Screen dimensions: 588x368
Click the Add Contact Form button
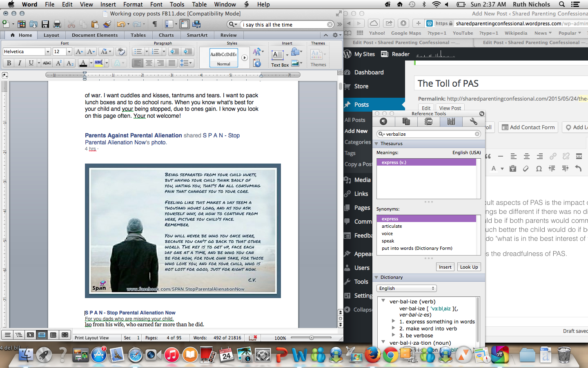pyautogui.click(x=528, y=127)
